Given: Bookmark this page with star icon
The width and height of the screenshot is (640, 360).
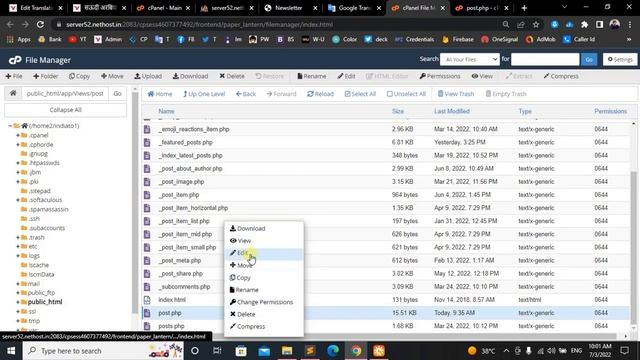Looking at the screenshot, I should click(x=536, y=24).
